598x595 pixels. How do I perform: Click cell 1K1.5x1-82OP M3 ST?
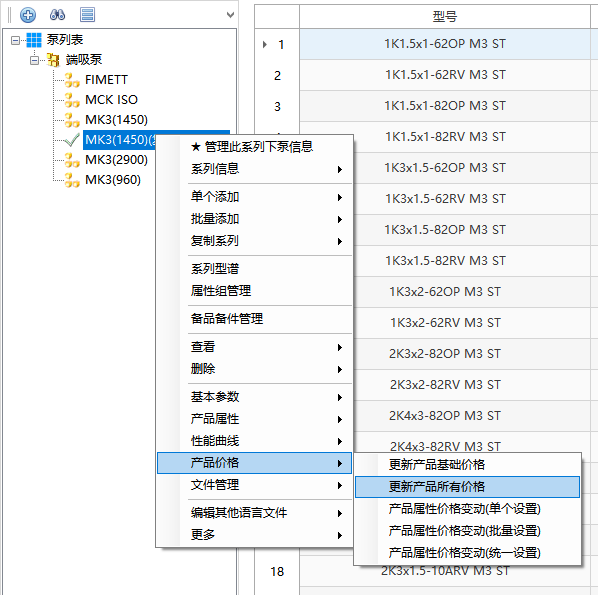point(445,106)
